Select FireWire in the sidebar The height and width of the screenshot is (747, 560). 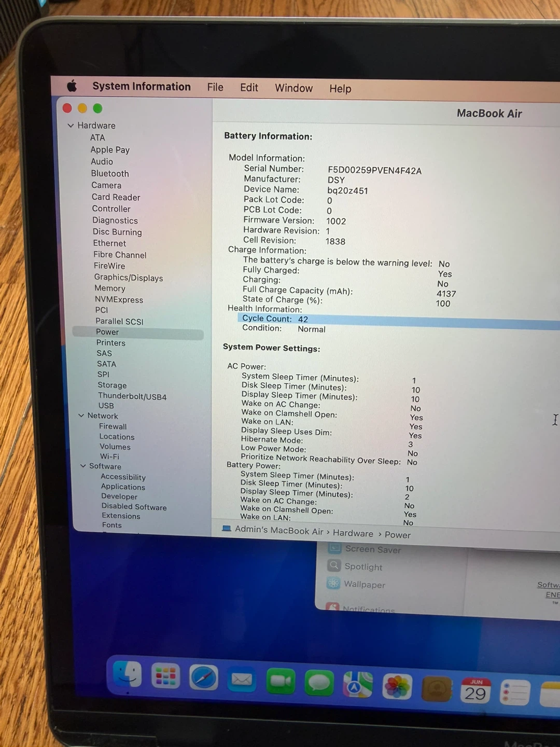109,266
